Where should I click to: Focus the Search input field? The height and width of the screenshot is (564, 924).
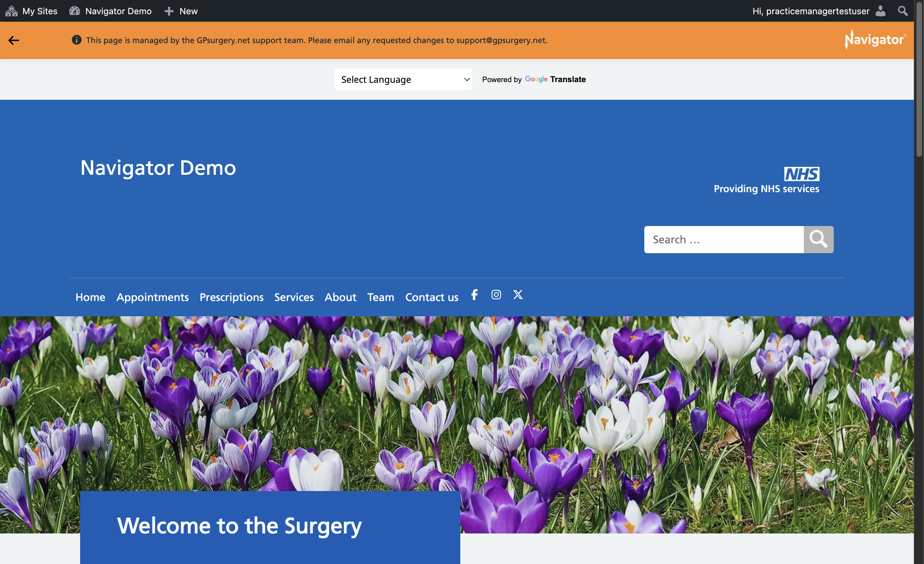[724, 239]
